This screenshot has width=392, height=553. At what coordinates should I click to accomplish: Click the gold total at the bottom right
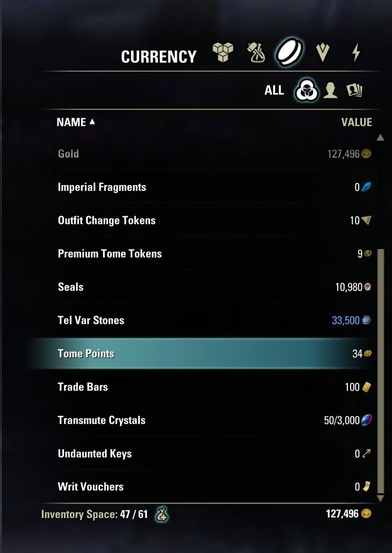click(x=348, y=514)
